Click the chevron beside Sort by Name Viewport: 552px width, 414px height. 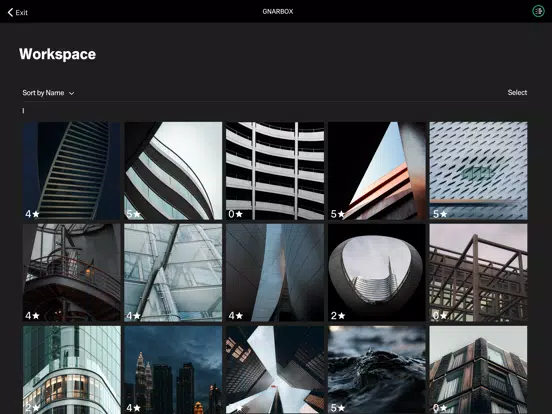click(x=71, y=93)
